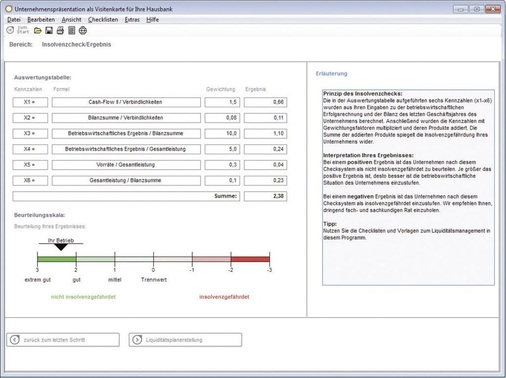Click the red 'insolvenzgefährdet' label

coord(224,297)
